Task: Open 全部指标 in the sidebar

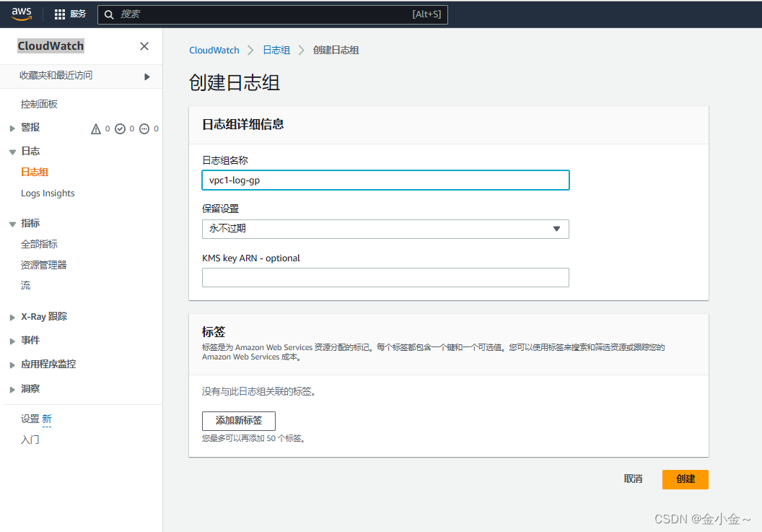Action: [x=39, y=244]
